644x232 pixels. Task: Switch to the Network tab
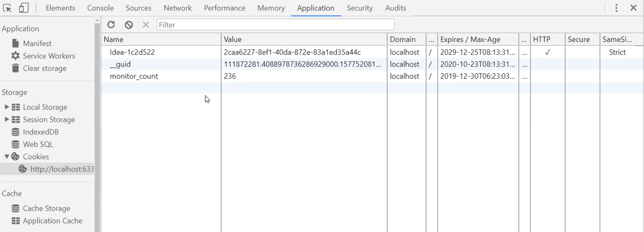pos(177,8)
